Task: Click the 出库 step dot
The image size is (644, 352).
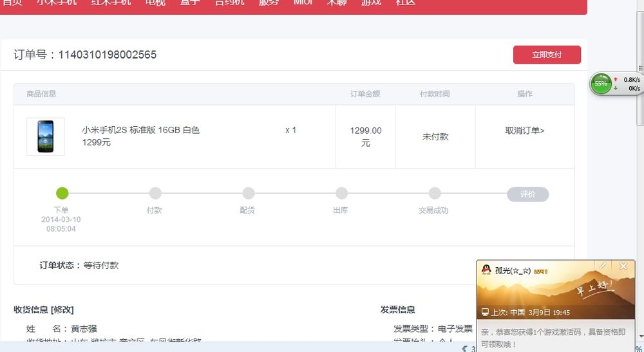Action: click(341, 193)
